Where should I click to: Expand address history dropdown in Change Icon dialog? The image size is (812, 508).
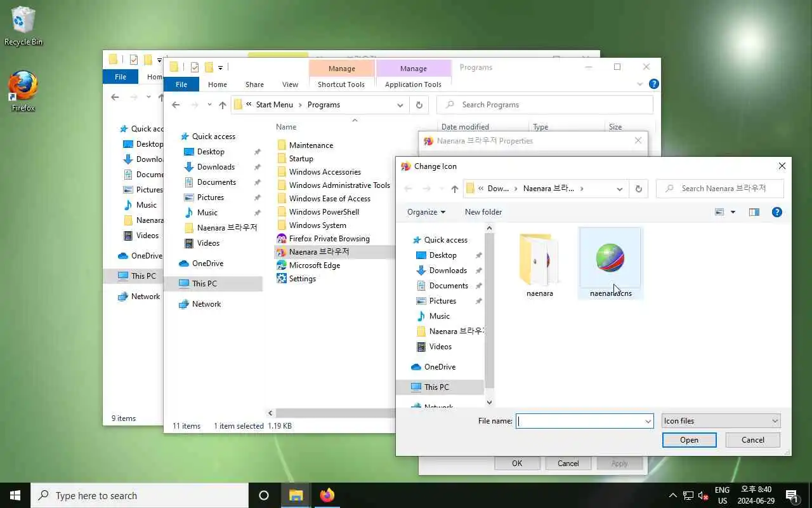coord(619,189)
